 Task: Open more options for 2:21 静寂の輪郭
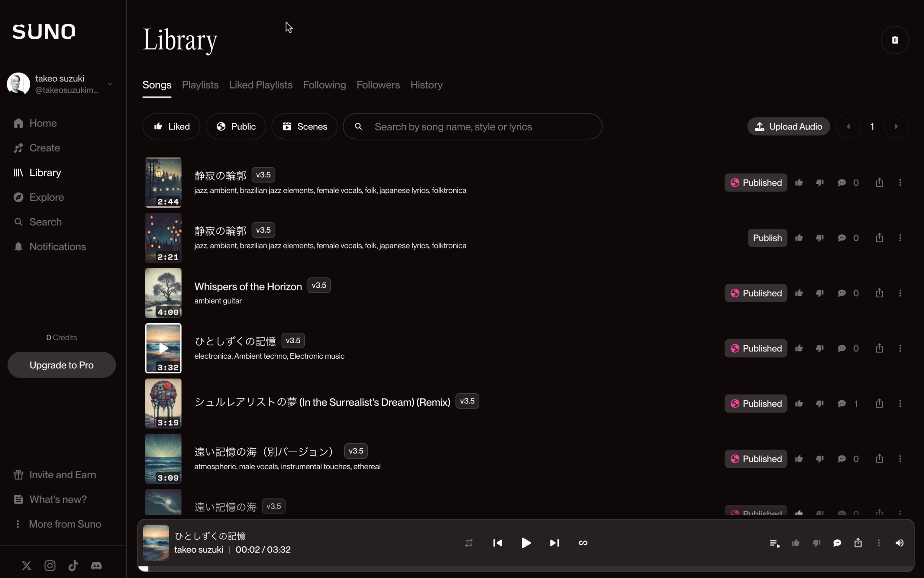900,238
